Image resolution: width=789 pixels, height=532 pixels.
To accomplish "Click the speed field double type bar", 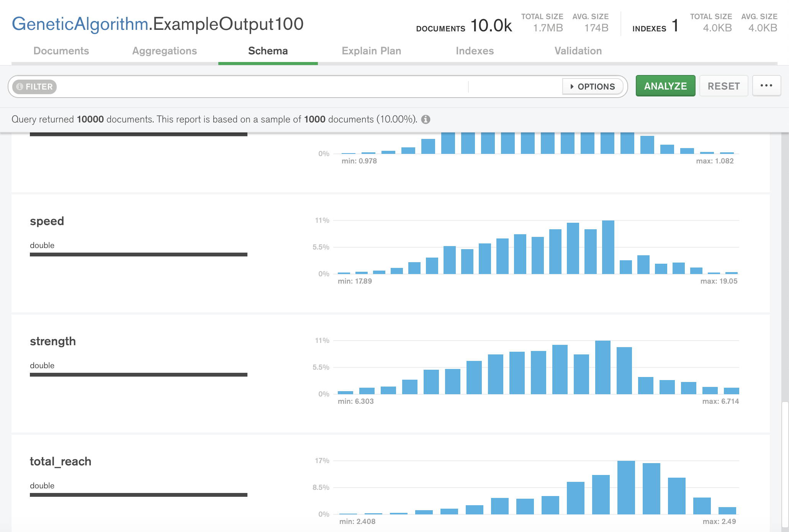I will [x=139, y=255].
